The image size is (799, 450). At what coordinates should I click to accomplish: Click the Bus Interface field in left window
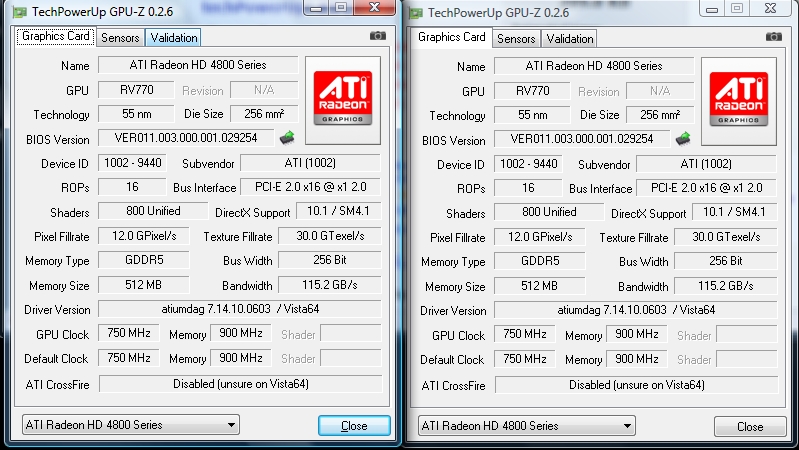(x=310, y=187)
